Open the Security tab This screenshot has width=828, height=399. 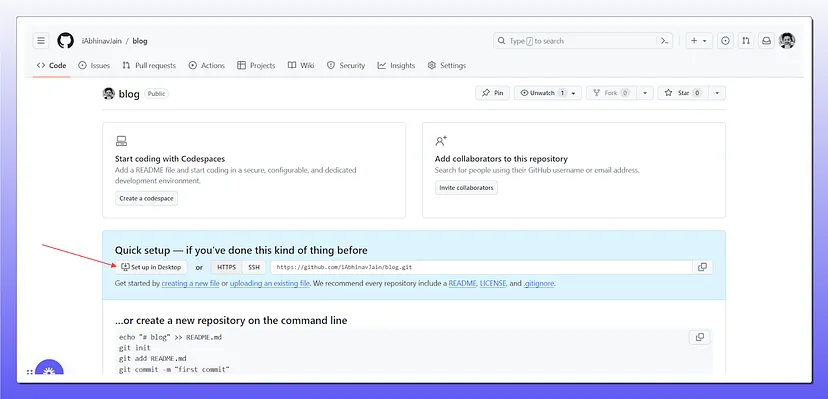[346, 65]
